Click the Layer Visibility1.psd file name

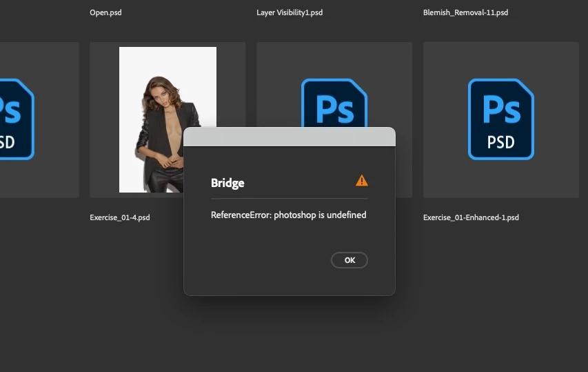290,12
